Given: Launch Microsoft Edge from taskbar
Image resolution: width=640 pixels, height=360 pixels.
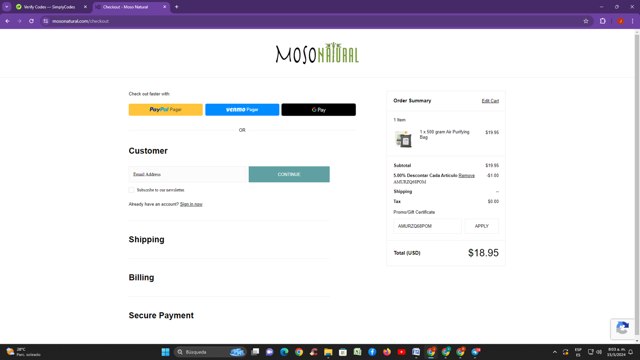Looking at the screenshot, I should point(284,352).
